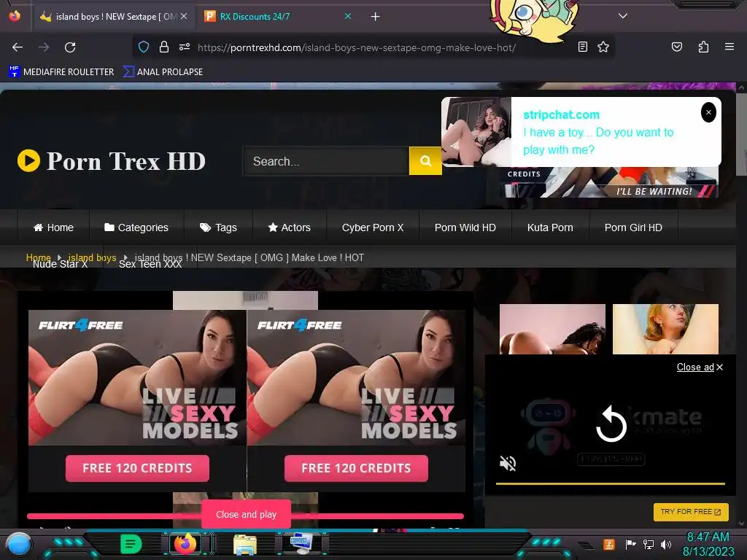Open the tracking protection shield panel

tap(144, 47)
